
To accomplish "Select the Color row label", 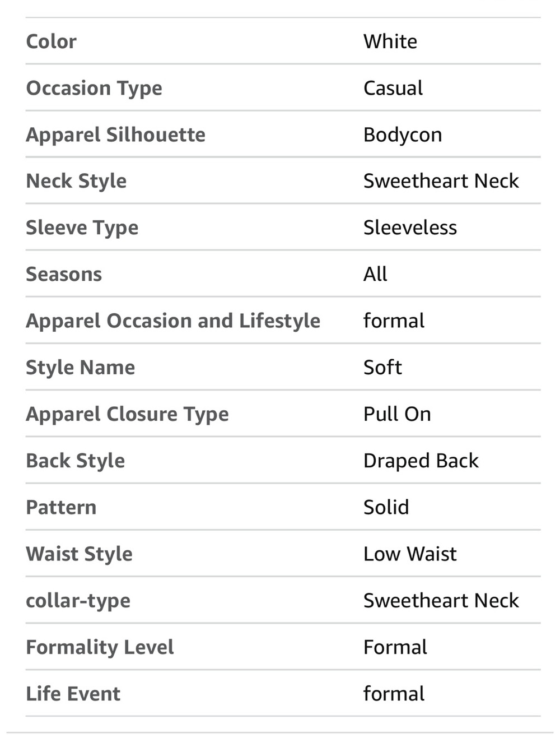I will pyautogui.click(x=51, y=41).
